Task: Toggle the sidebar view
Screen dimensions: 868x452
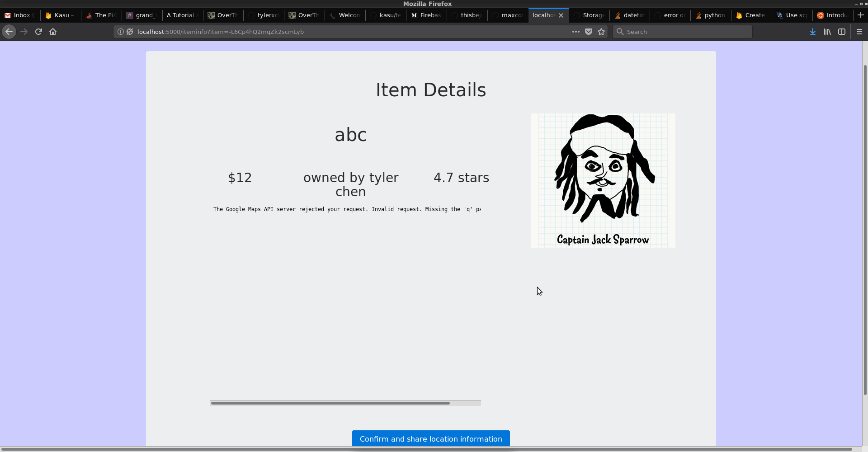Action: click(x=842, y=32)
